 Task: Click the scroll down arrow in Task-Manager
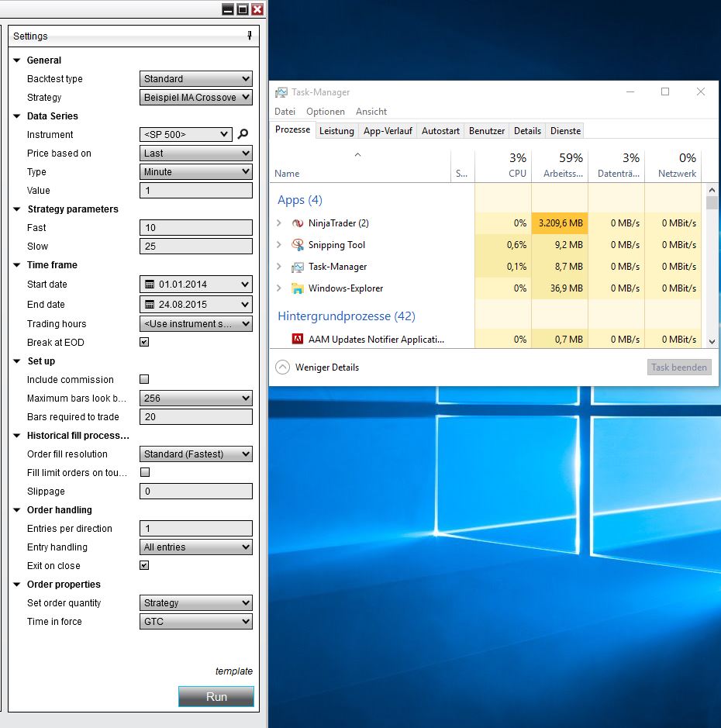point(712,342)
